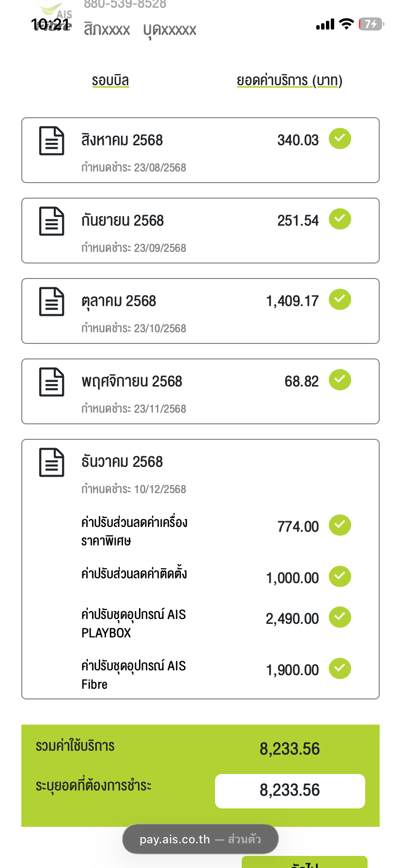Deselect the พฤศจิกายน 2568 bill of 68.82

coord(340,380)
